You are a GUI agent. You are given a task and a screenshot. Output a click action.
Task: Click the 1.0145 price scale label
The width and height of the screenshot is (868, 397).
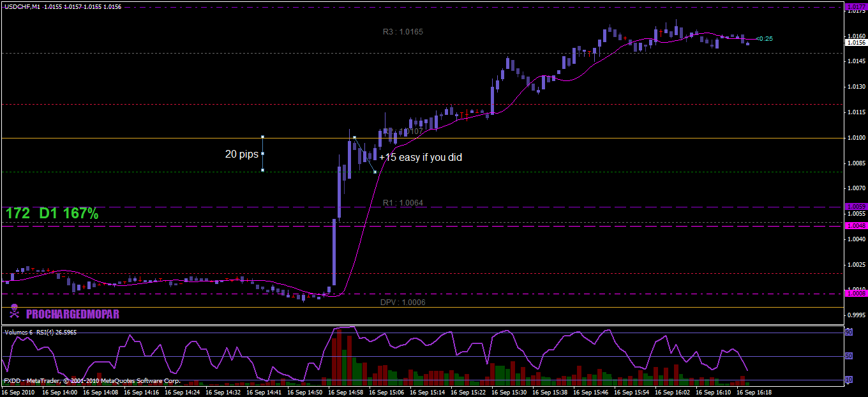pos(856,61)
